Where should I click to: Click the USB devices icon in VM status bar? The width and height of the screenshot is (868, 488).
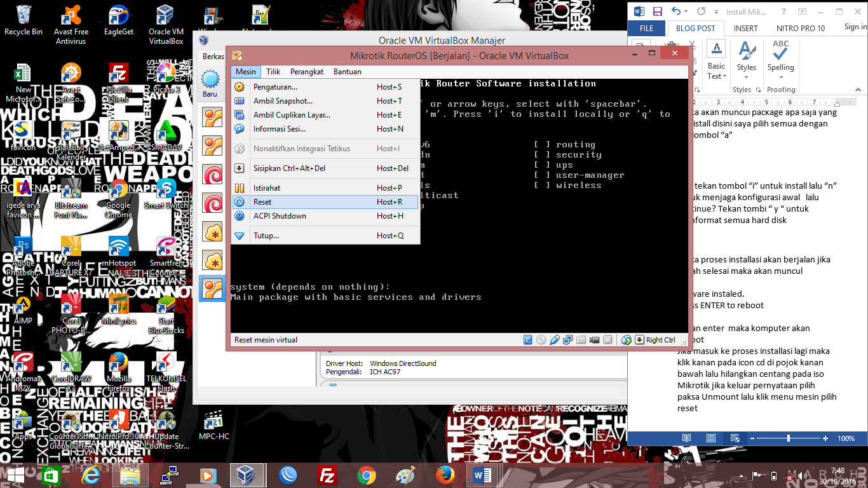pyautogui.click(x=555, y=340)
